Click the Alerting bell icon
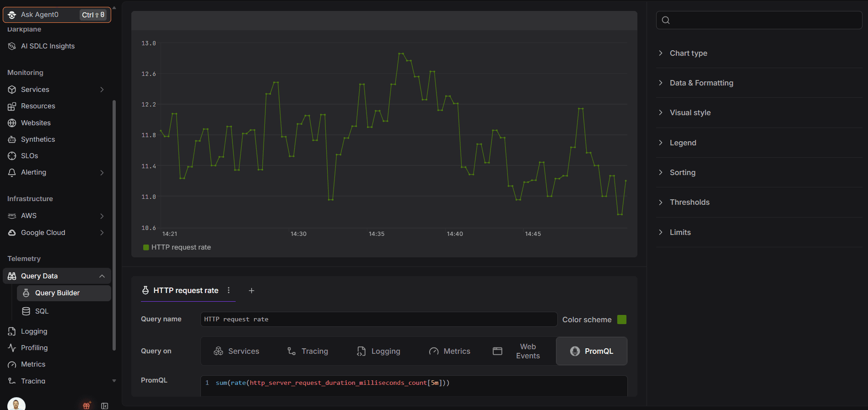 pyautogui.click(x=12, y=172)
